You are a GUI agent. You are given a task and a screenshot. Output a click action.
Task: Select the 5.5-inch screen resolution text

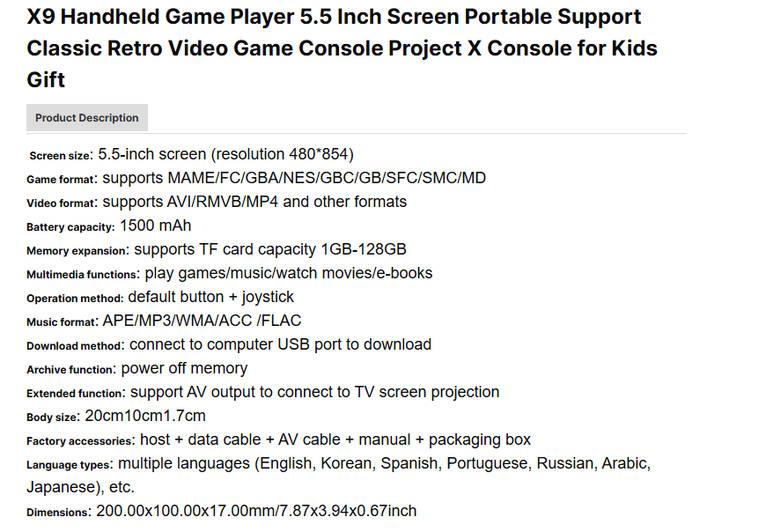click(225, 154)
